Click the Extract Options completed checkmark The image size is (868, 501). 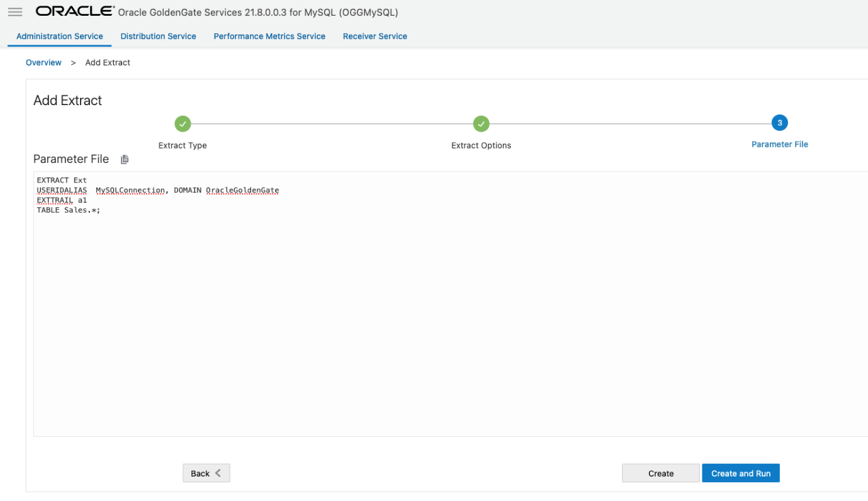point(481,123)
